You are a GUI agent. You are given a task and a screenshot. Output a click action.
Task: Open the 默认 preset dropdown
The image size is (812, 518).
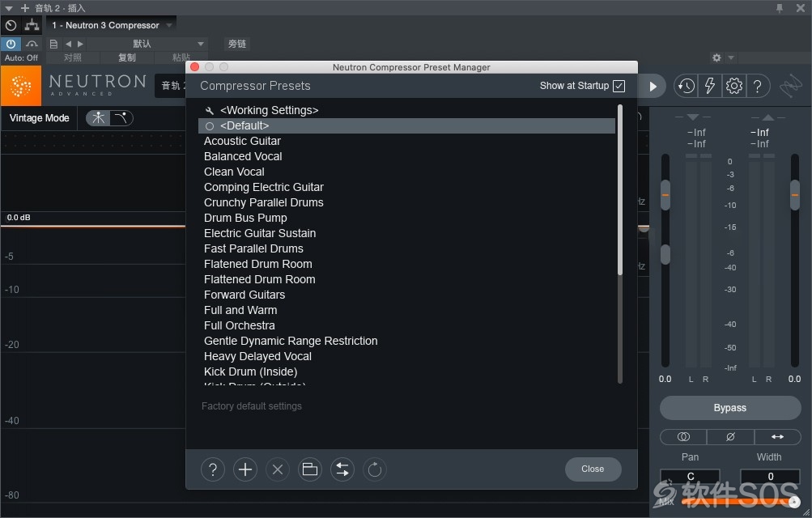pyautogui.click(x=147, y=44)
